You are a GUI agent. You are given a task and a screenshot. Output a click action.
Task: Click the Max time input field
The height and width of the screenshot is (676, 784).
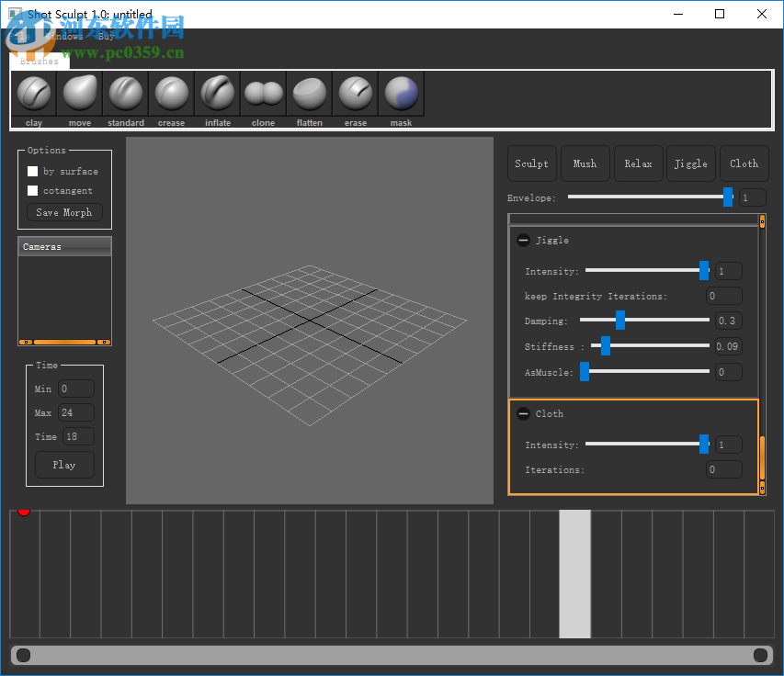pyautogui.click(x=75, y=413)
